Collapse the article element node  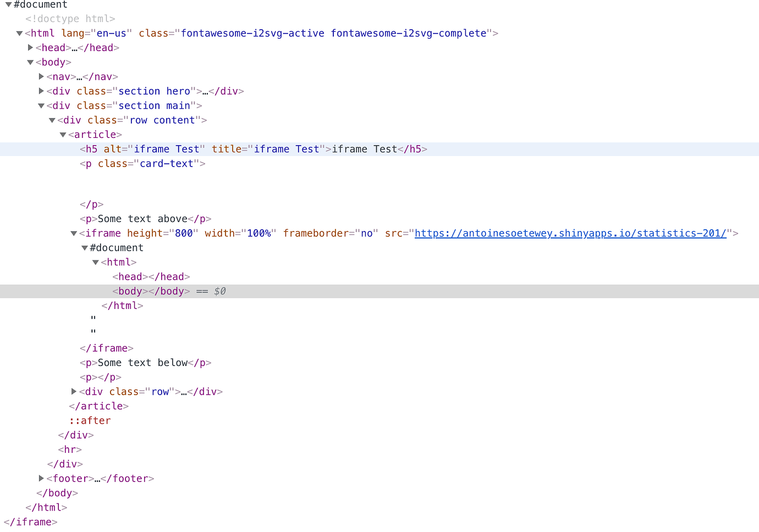[x=63, y=134]
